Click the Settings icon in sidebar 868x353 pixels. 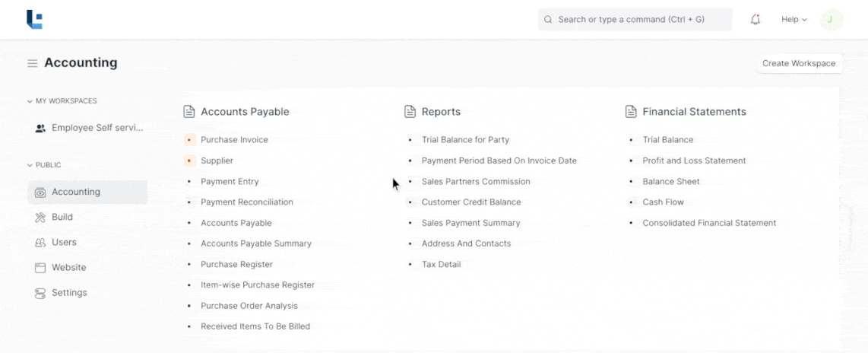[x=40, y=293]
